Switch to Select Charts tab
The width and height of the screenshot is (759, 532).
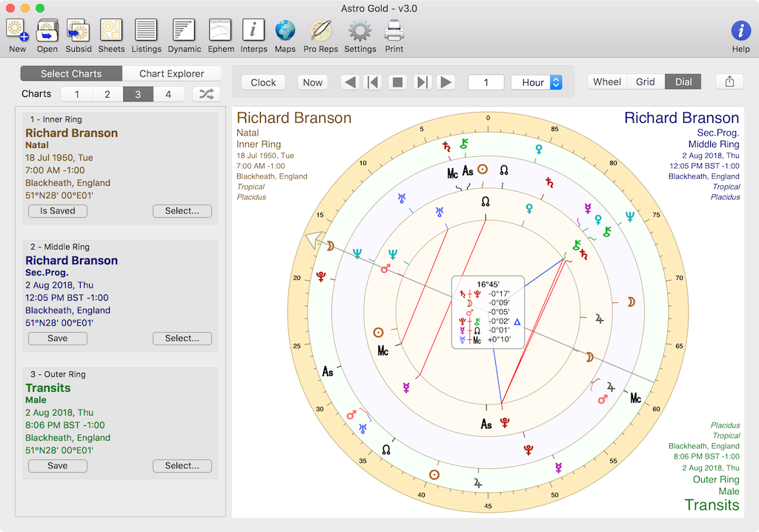tap(71, 73)
